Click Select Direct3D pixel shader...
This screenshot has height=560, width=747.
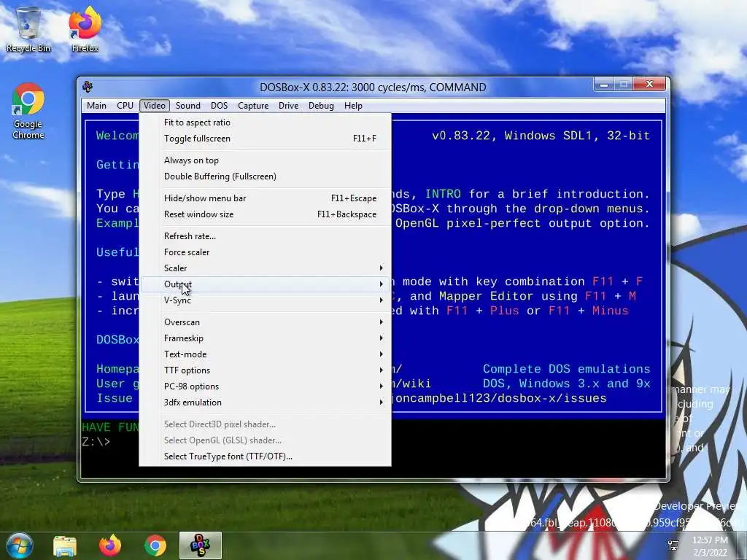pos(265,424)
